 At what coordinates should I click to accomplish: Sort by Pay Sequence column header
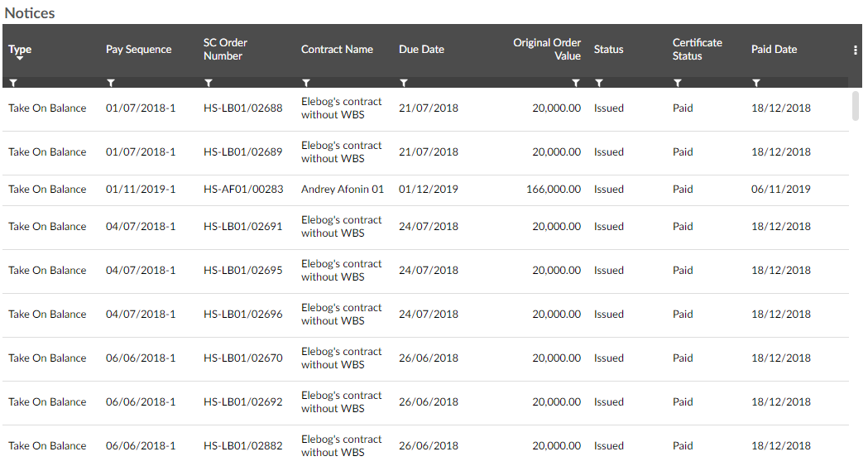point(138,50)
